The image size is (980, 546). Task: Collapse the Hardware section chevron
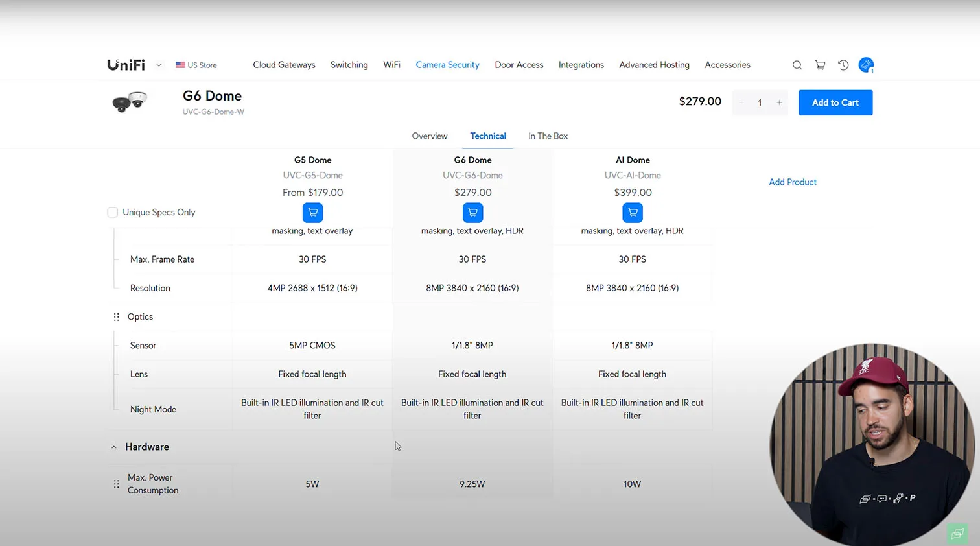[114, 447]
